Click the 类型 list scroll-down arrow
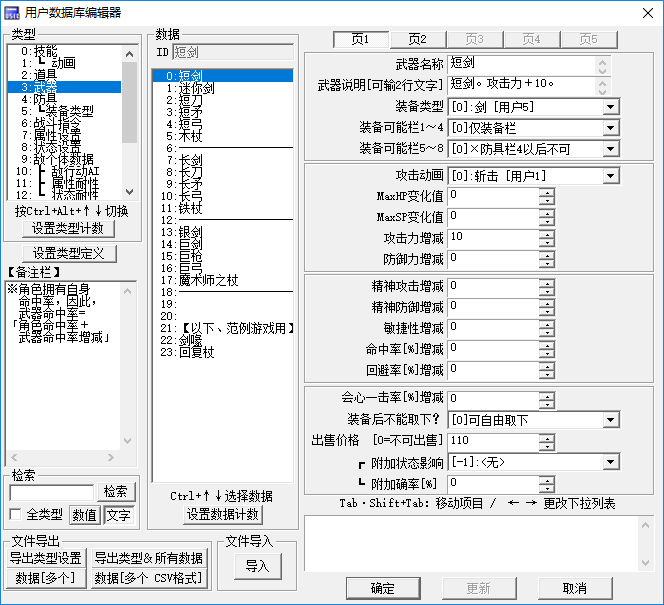 [130, 192]
